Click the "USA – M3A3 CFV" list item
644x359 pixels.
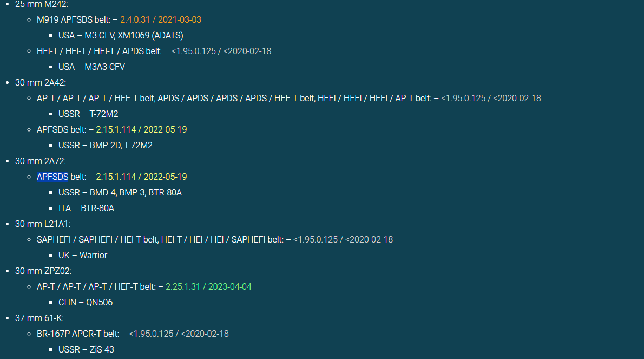(x=91, y=67)
